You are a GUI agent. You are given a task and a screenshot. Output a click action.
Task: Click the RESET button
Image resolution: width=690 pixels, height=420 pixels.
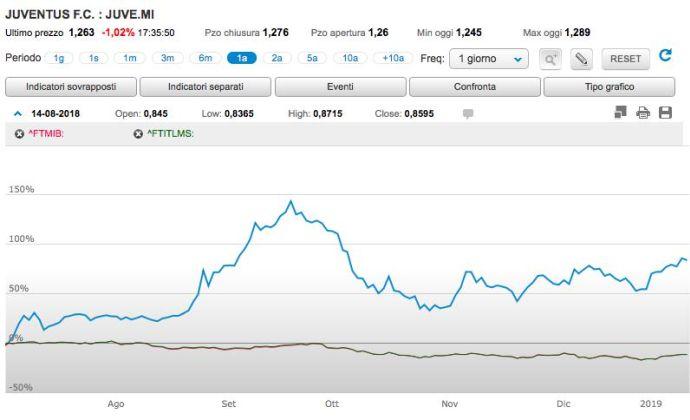(x=625, y=59)
